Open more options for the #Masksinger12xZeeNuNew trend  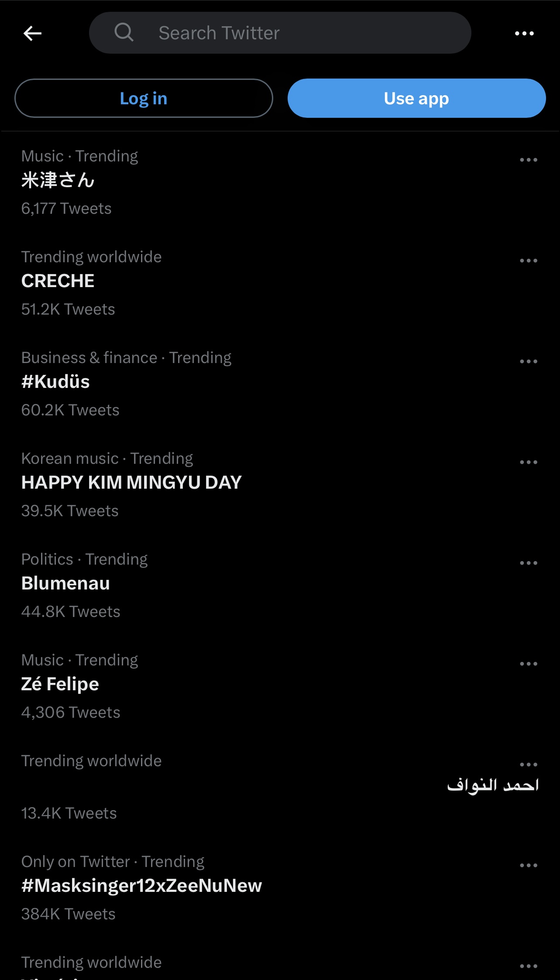pos(528,866)
